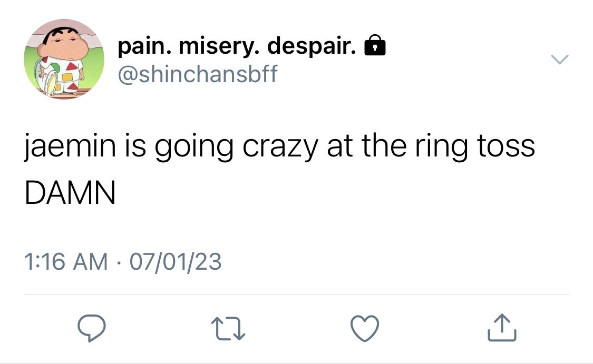Screen dimensions: 593x364
Task: Retweet the jaemin ring toss tweet
Action: (x=228, y=329)
